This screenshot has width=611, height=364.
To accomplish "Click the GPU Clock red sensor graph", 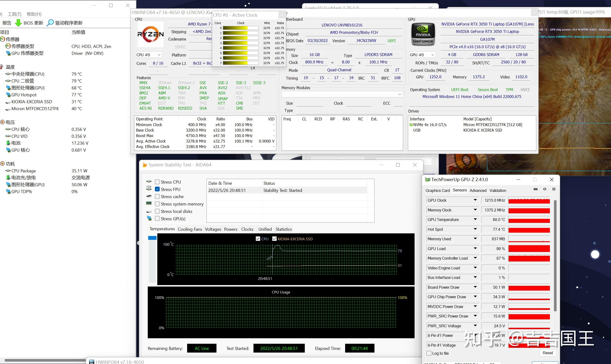I will click(529, 200).
